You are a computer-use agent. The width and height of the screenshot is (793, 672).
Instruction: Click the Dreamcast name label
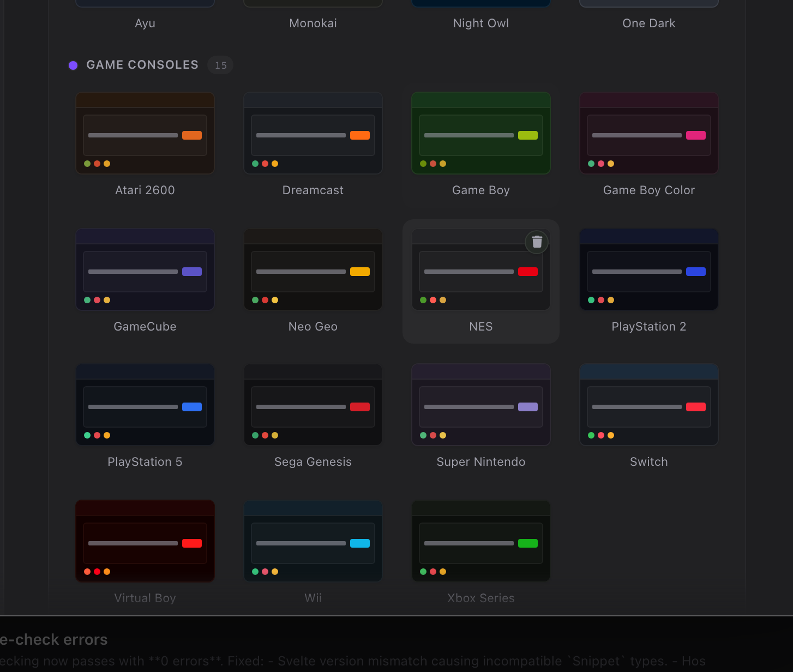(313, 190)
